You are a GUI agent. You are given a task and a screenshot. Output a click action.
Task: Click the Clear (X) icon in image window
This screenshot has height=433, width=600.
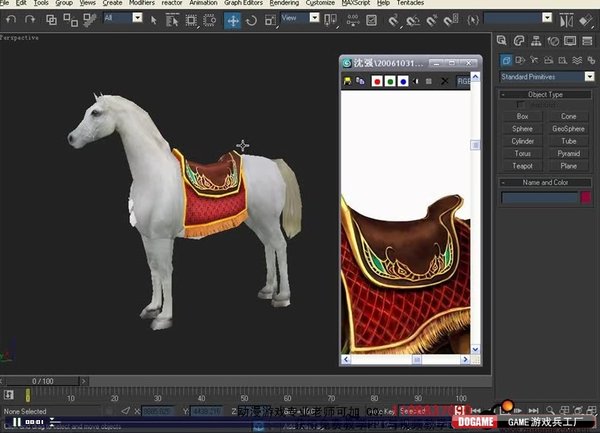coord(445,81)
